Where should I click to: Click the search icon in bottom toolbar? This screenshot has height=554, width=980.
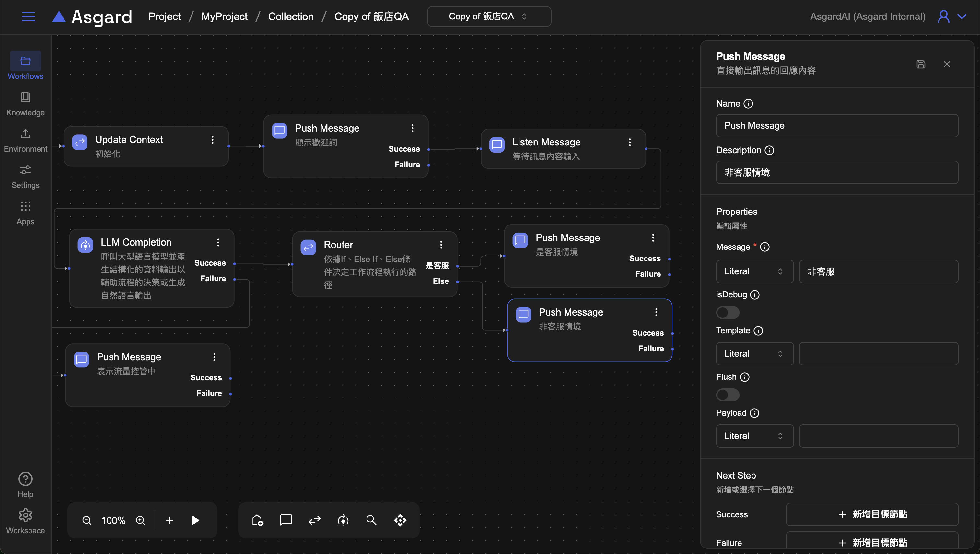(371, 520)
